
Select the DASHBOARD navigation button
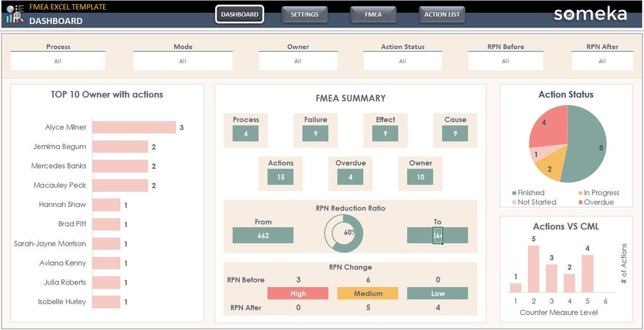pyautogui.click(x=240, y=15)
